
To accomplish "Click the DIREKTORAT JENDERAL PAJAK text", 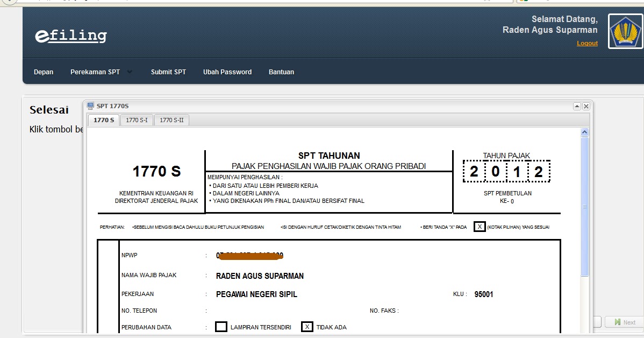I will tap(156, 201).
